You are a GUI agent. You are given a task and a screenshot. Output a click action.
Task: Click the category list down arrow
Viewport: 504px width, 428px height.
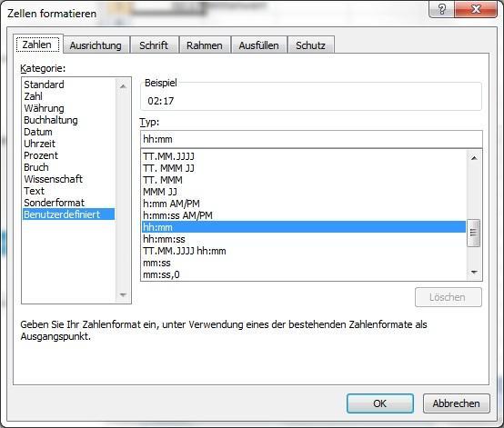click(123, 294)
